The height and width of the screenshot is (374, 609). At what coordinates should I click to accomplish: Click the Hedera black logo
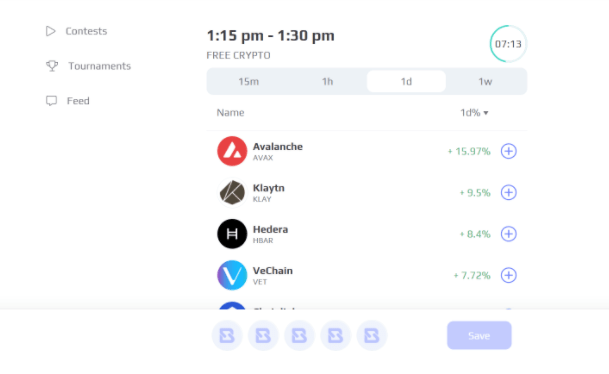coord(232,234)
